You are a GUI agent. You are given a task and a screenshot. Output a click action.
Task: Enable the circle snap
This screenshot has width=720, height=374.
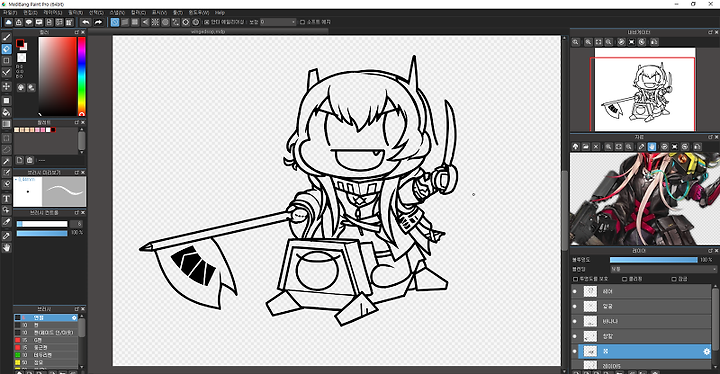(x=165, y=22)
